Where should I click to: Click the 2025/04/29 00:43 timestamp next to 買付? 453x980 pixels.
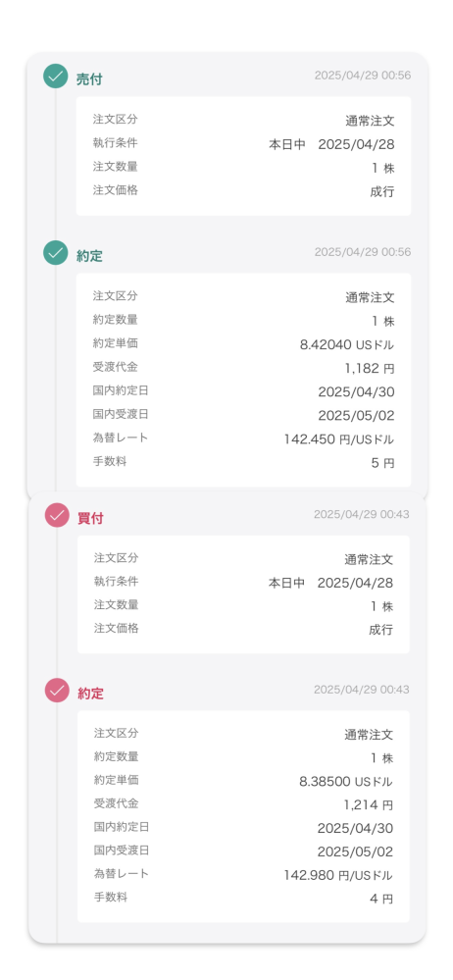pos(361,514)
